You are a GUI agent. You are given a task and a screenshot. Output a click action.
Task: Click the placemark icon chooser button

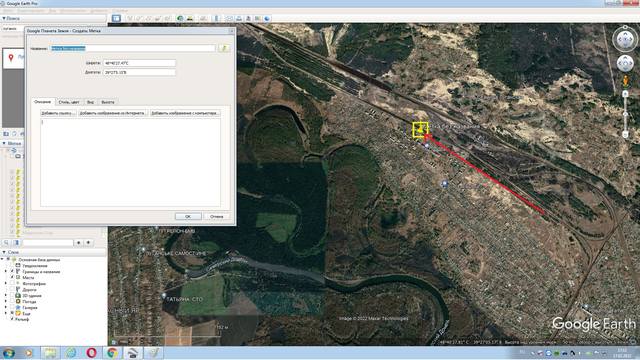(x=224, y=48)
